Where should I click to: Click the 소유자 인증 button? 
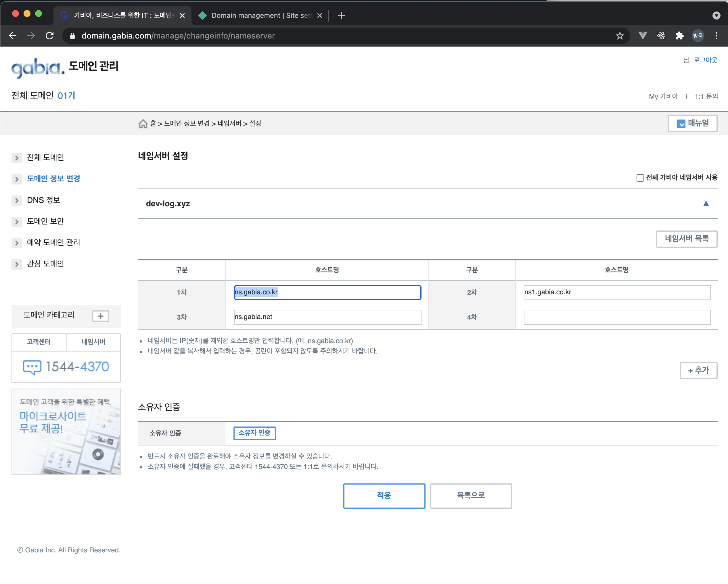[x=254, y=433]
